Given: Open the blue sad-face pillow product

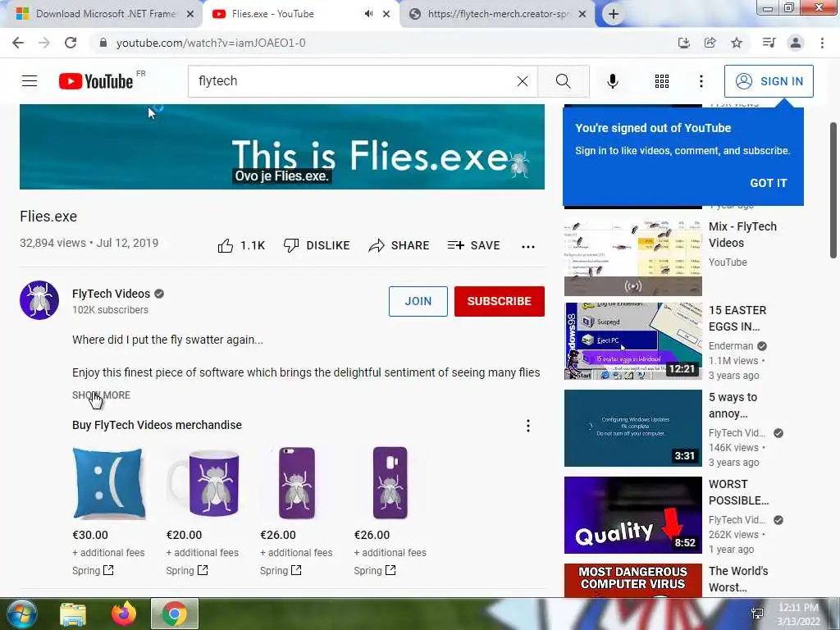Looking at the screenshot, I should coord(109,483).
